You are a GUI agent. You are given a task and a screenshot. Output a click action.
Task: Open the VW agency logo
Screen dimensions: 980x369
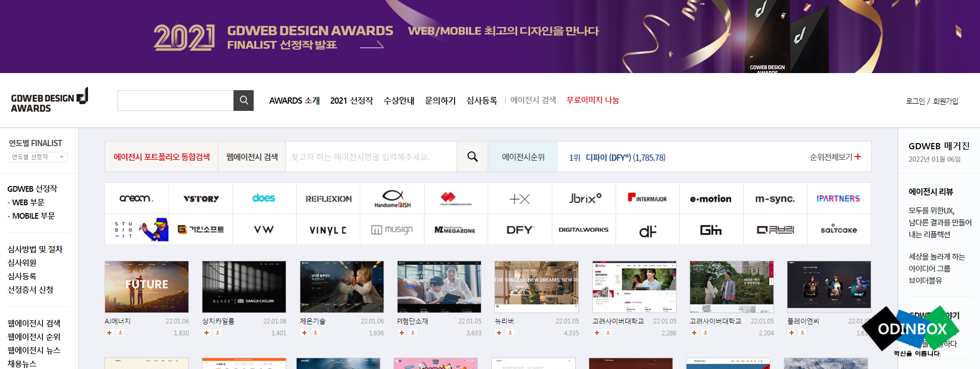[x=264, y=230]
